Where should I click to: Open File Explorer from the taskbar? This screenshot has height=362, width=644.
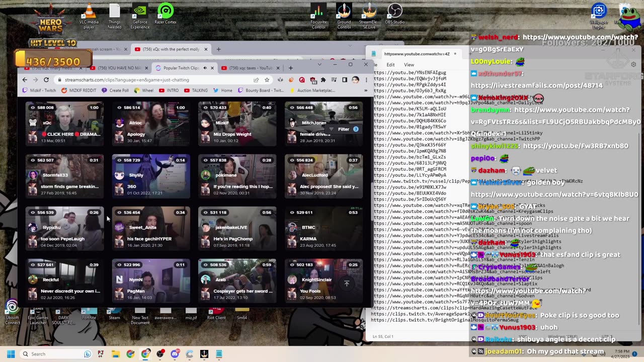pyautogui.click(x=115, y=354)
